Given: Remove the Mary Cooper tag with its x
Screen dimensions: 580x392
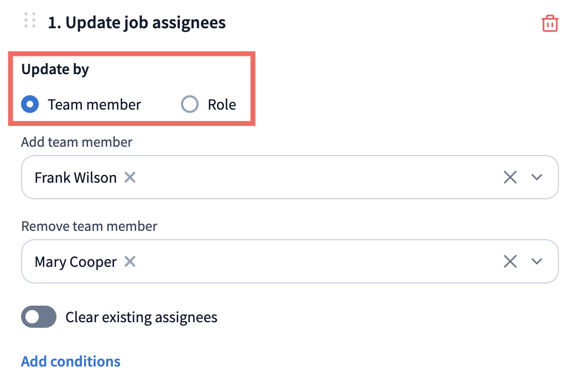Looking at the screenshot, I should [x=130, y=261].
